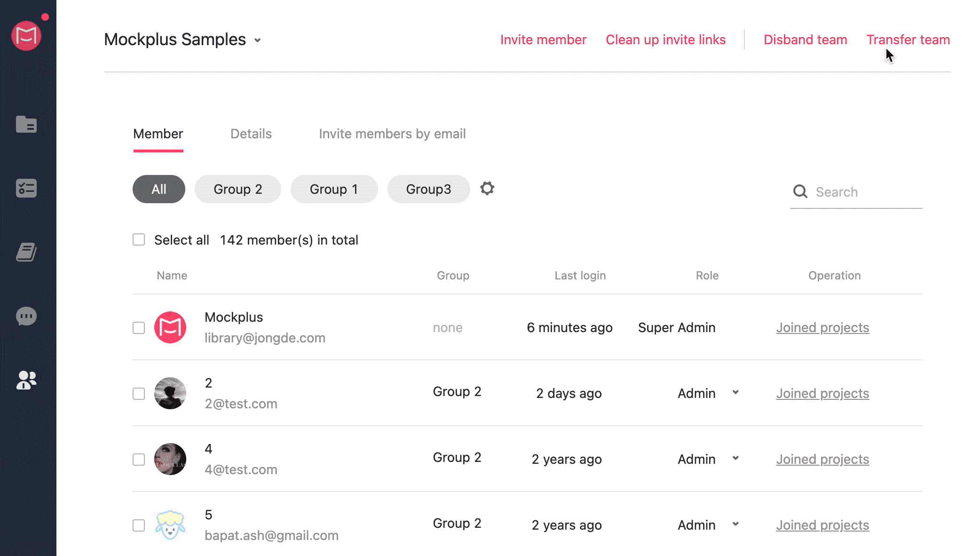Open Joined projects for 4@test.com
The height and width of the screenshot is (556, 980).
click(822, 459)
